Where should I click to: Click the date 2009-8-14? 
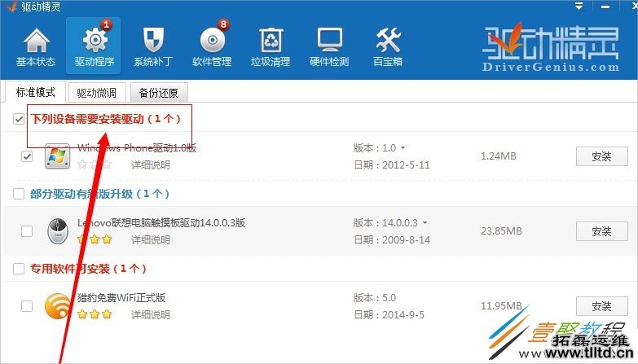(x=406, y=240)
